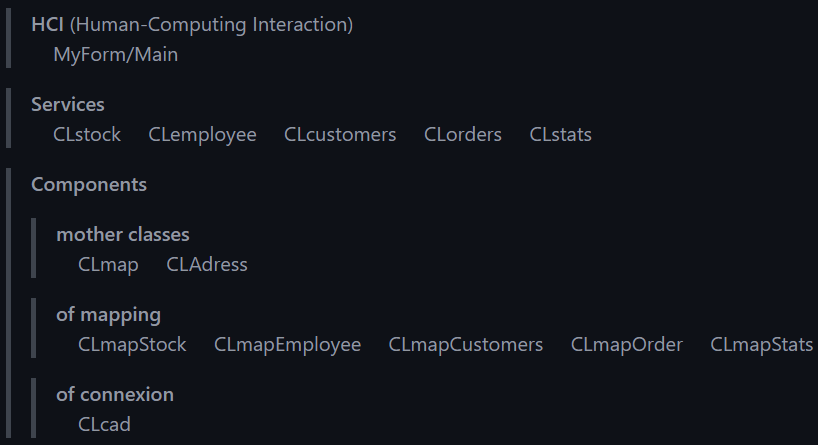
Task: Select the CLmap mother class
Action: click(x=108, y=264)
